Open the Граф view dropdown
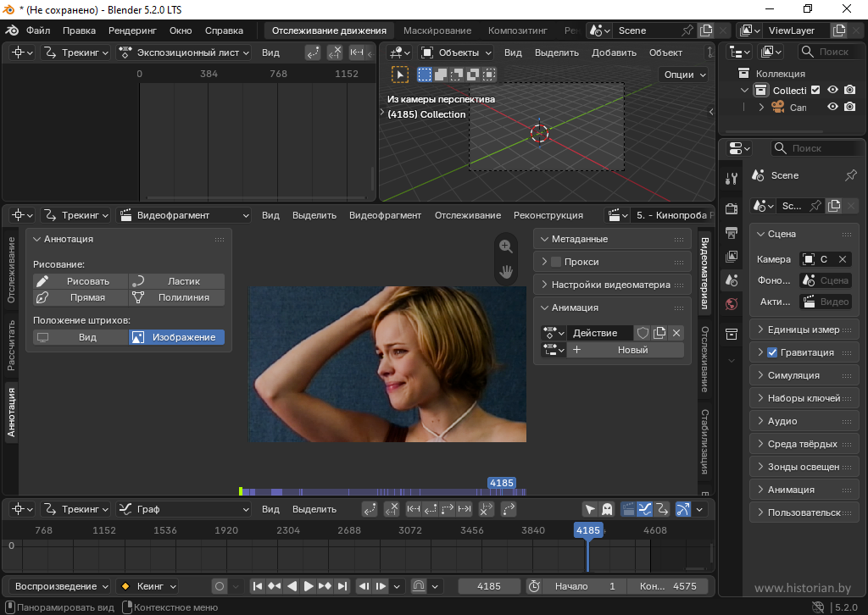This screenshot has height=615, width=868. 184,509
